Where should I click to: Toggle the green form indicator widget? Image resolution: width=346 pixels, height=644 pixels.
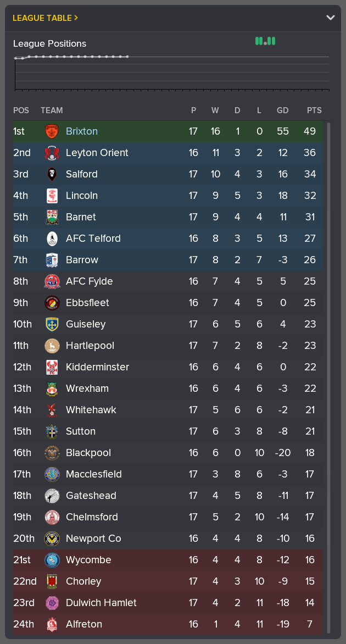[265, 41]
